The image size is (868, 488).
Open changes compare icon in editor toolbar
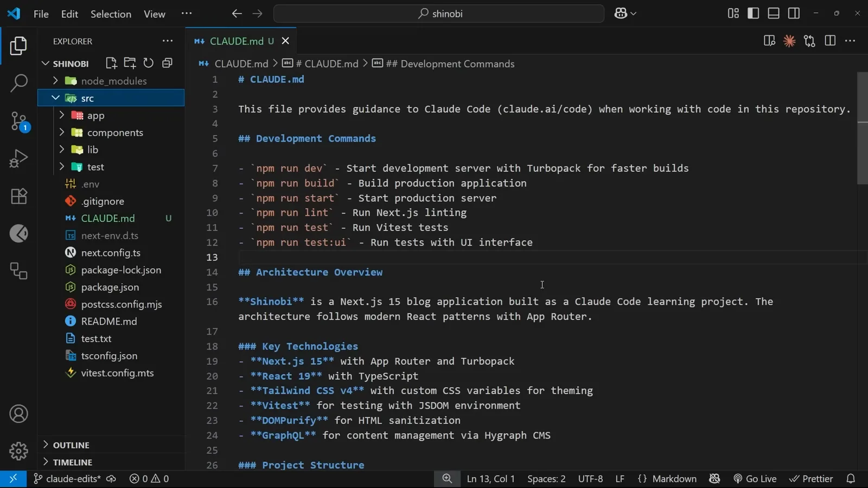coord(809,41)
